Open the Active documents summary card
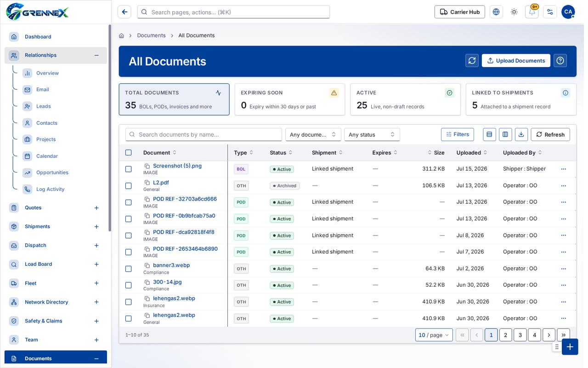The height and width of the screenshot is (368, 588). [405, 99]
